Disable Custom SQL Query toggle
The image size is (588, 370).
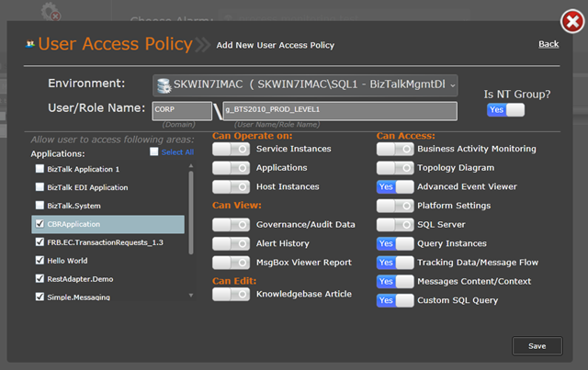click(395, 300)
